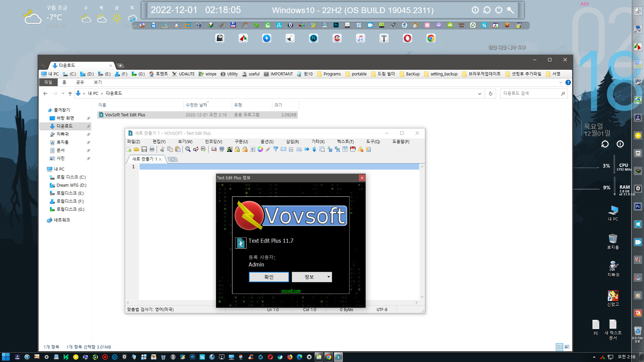Click the printer icon in Text Edit Plus toolbar

152,149
